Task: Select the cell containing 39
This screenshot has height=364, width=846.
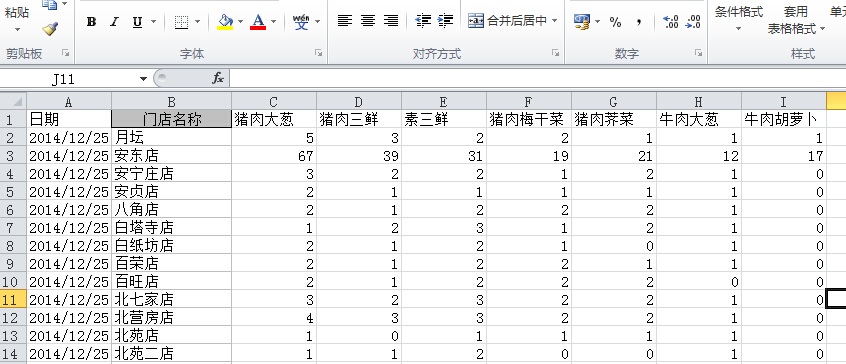Action: (x=359, y=155)
